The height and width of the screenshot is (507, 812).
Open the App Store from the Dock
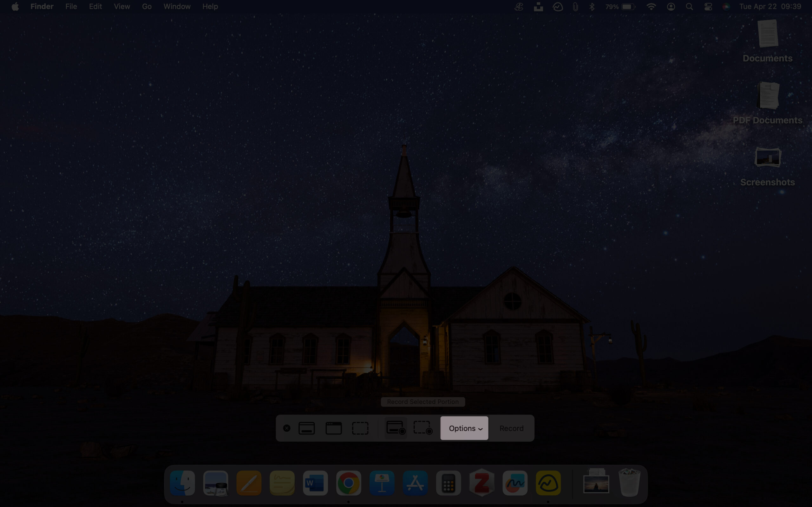(416, 483)
